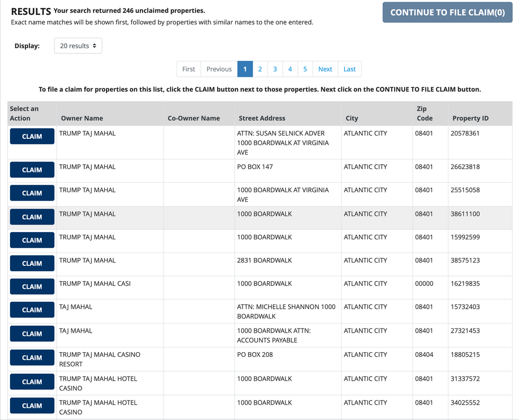Select property ID 26623818 text
The height and width of the screenshot is (420, 519).
465,167
